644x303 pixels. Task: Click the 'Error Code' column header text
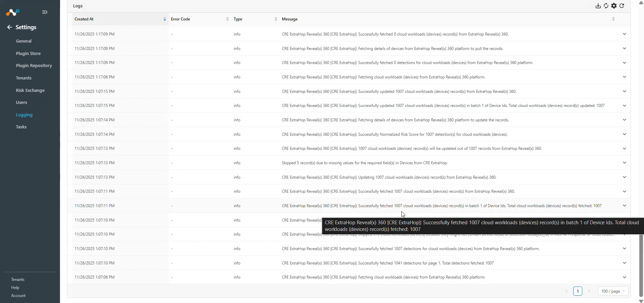coord(181,19)
